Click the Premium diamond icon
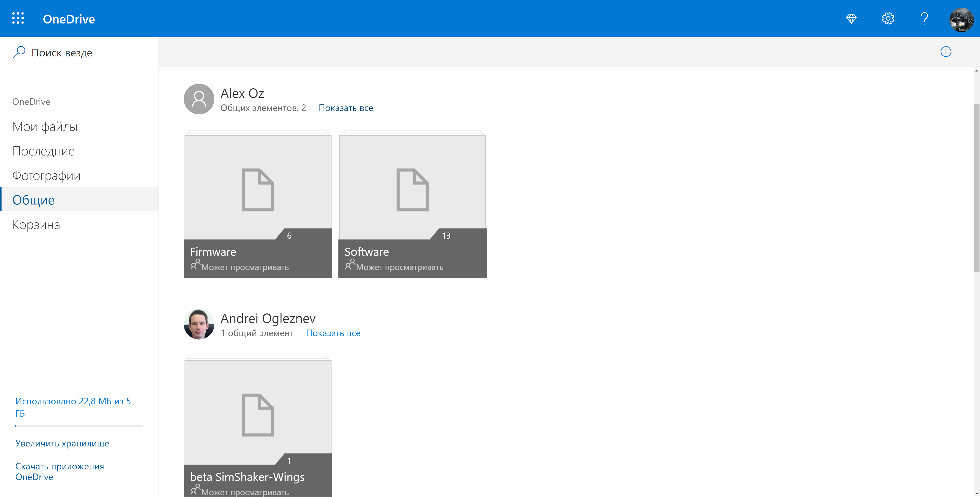This screenshot has height=497, width=980. [851, 18]
